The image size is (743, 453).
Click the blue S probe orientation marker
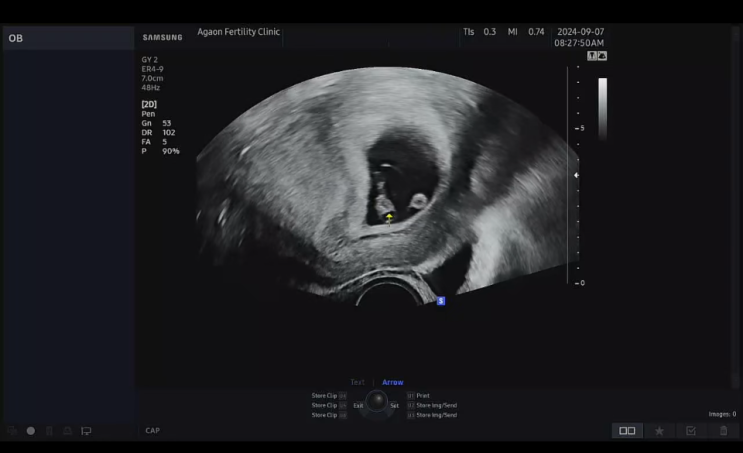pyautogui.click(x=441, y=300)
